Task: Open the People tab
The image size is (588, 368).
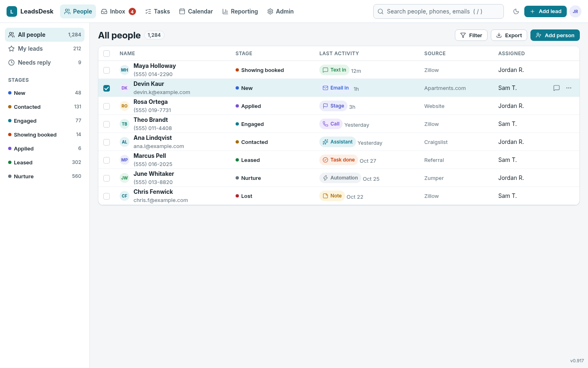Action: pos(78,11)
